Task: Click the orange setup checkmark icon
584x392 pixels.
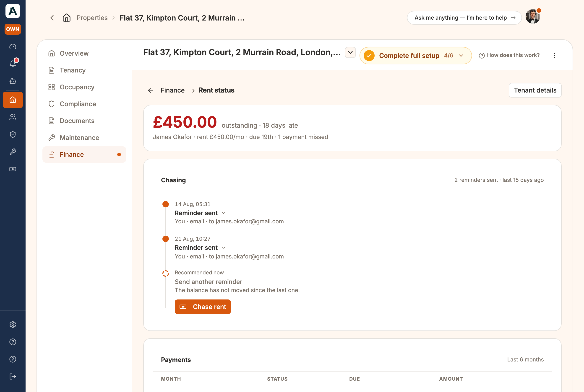Action: [369, 56]
